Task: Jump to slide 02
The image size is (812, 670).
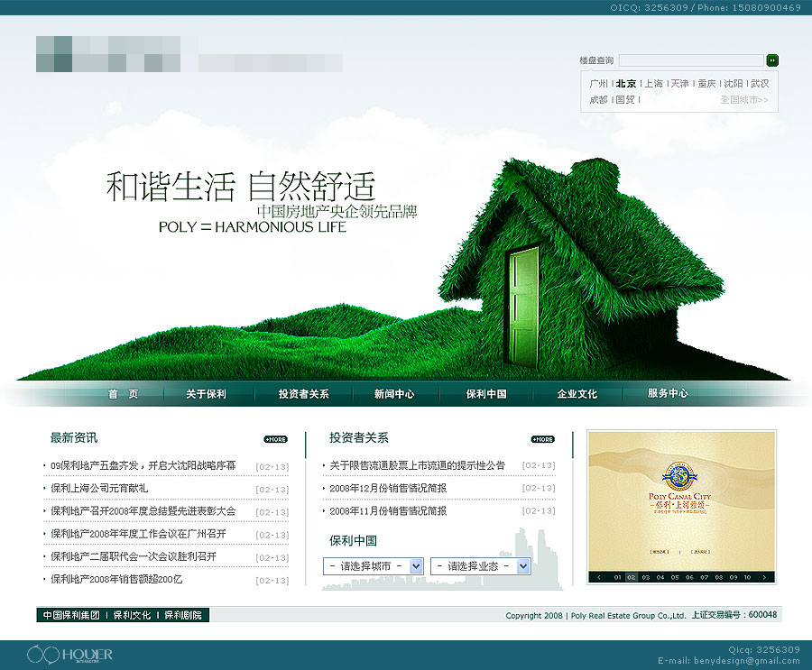Action: click(x=632, y=577)
